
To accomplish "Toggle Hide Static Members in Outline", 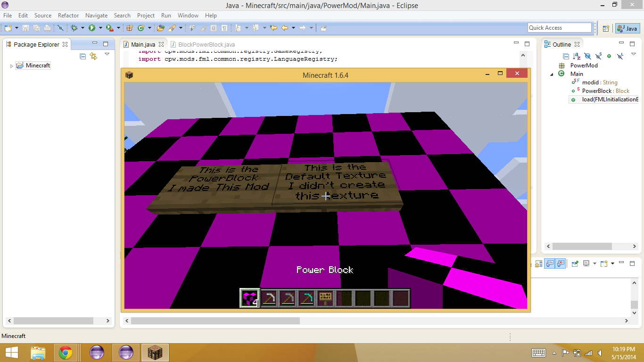I will 598,56.
